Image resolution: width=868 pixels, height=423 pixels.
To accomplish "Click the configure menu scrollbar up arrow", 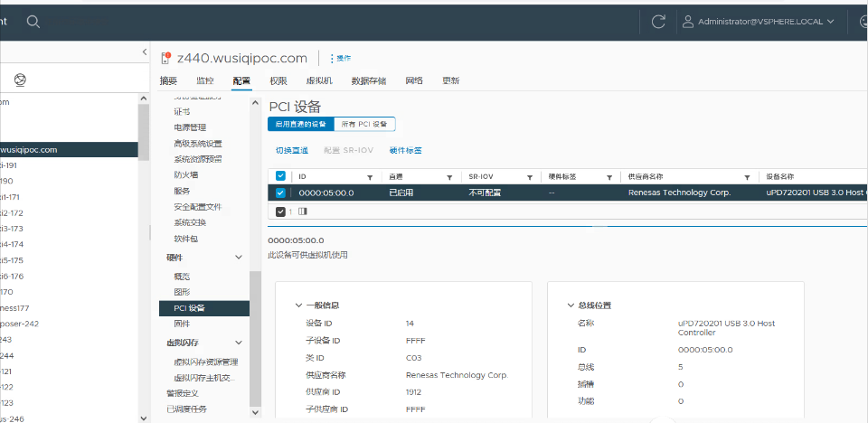I will point(255,102).
